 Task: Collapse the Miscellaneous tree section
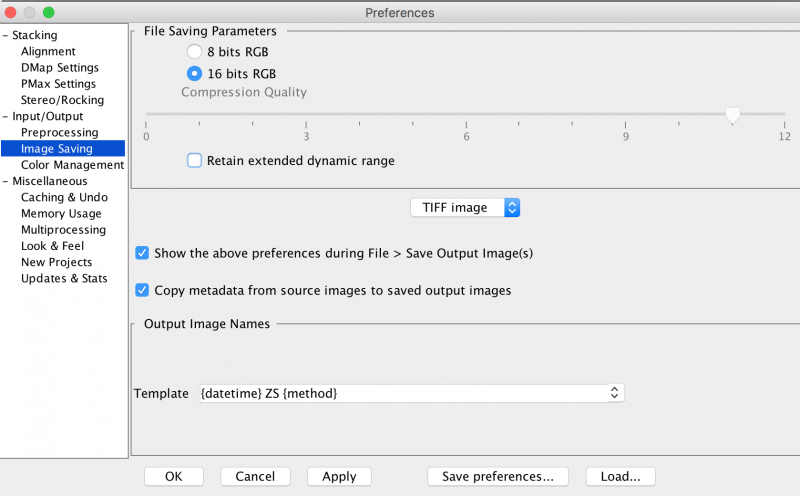pos(5,182)
